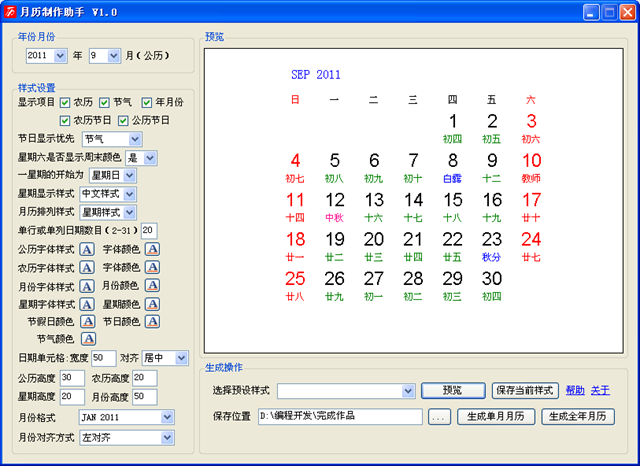Click the 单行或单列日期数目 input field
This screenshot has width=640, height=466.
(149, 231)
